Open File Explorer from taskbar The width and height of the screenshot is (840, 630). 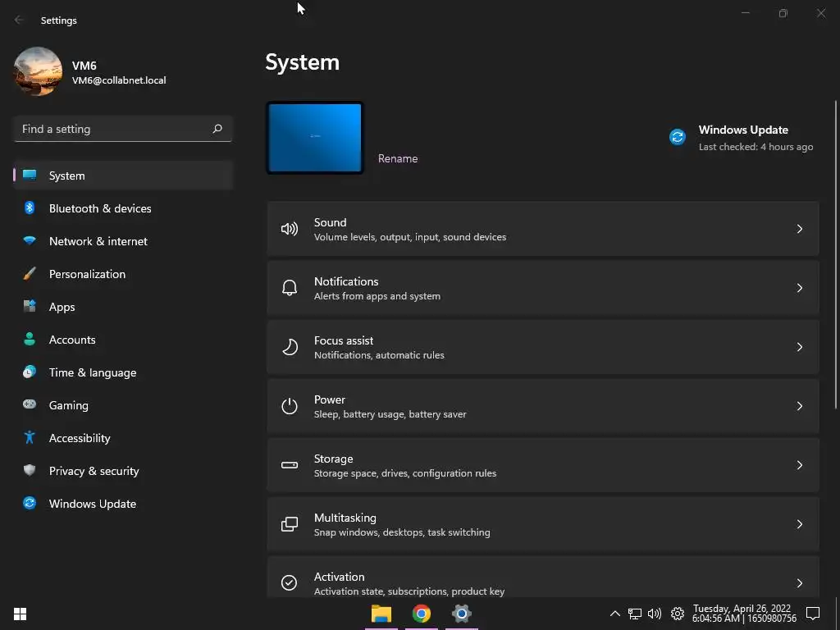381,614
